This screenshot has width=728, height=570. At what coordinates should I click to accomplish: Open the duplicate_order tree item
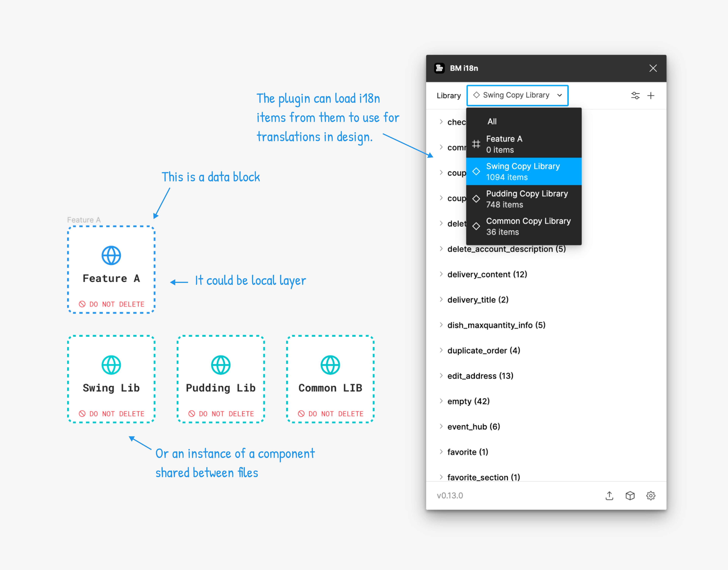(x=483, y=350)
